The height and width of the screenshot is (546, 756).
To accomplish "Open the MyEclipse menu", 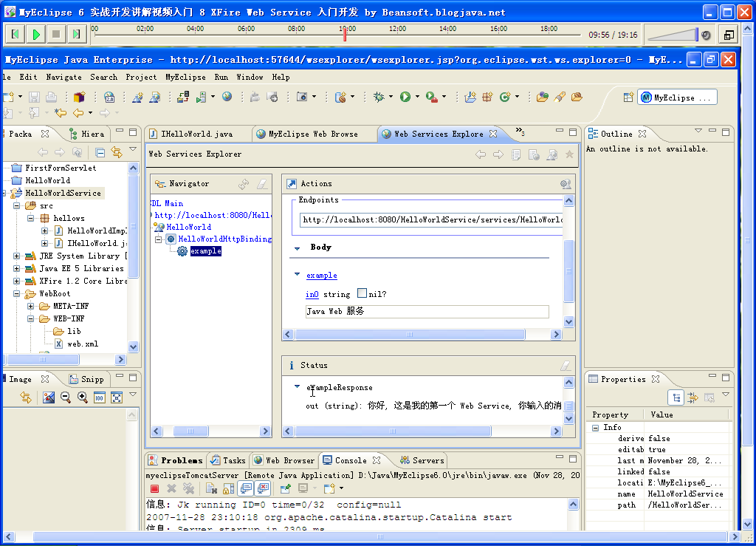I will (x=185, y=77).
